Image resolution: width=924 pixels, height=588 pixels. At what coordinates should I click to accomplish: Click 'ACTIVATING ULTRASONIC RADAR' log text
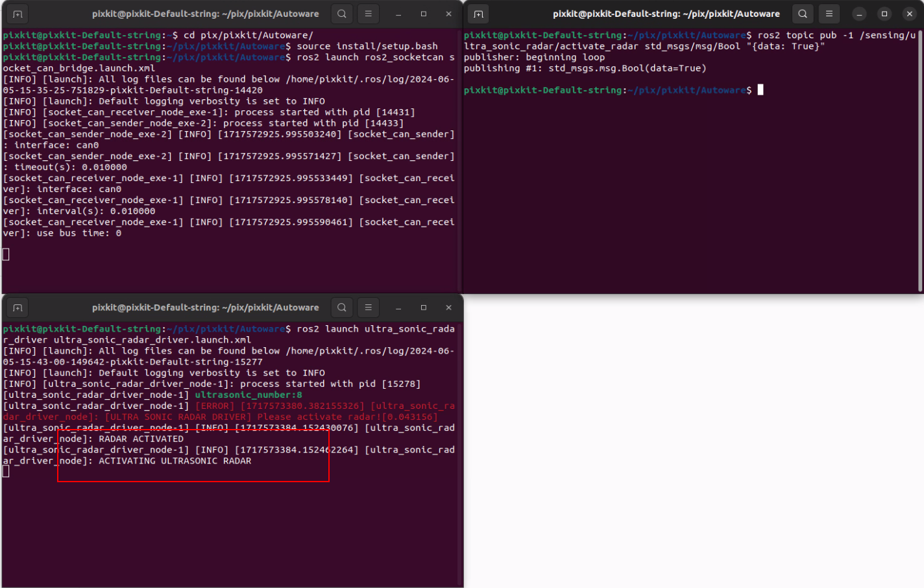[x=175, y=461]
